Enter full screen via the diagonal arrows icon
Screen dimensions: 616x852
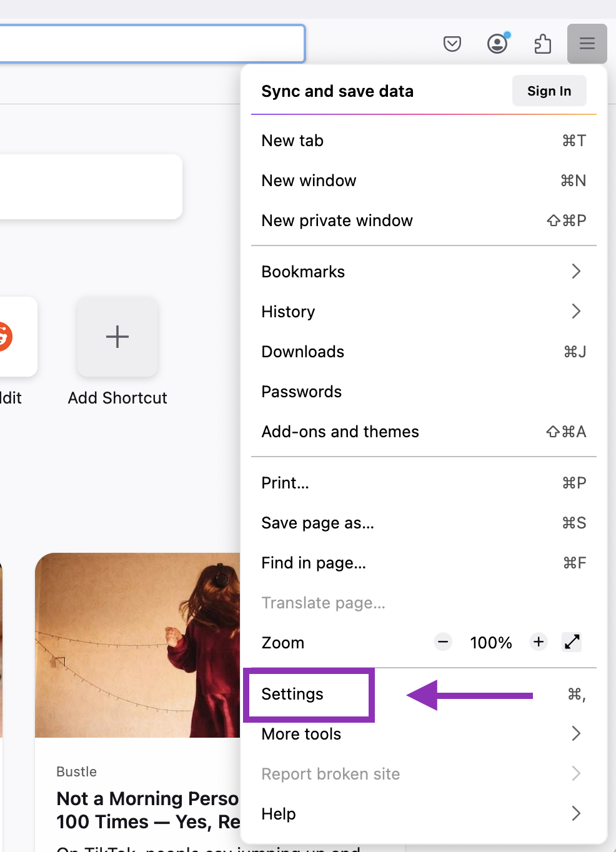tap(571, 641)
